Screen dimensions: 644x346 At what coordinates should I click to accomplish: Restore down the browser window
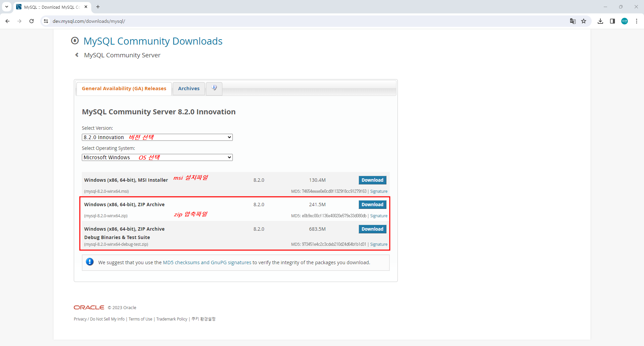click(621, 7)
